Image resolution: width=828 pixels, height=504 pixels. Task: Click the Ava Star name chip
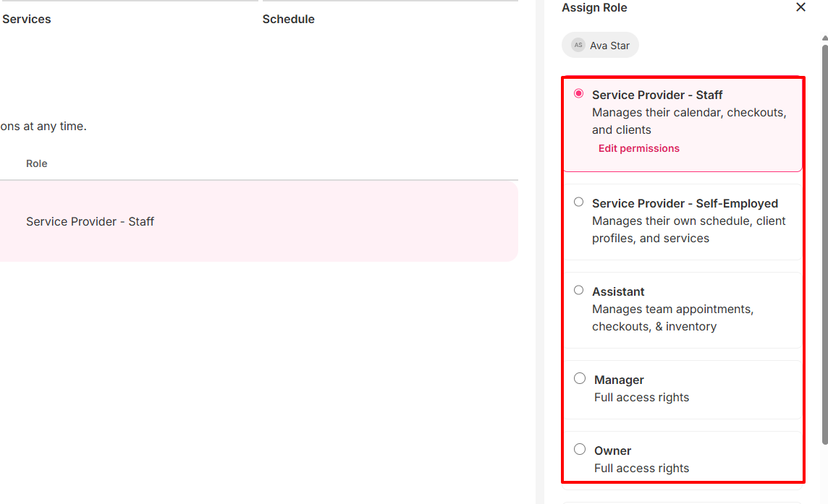pyautogui.click(x=609, y=46)
